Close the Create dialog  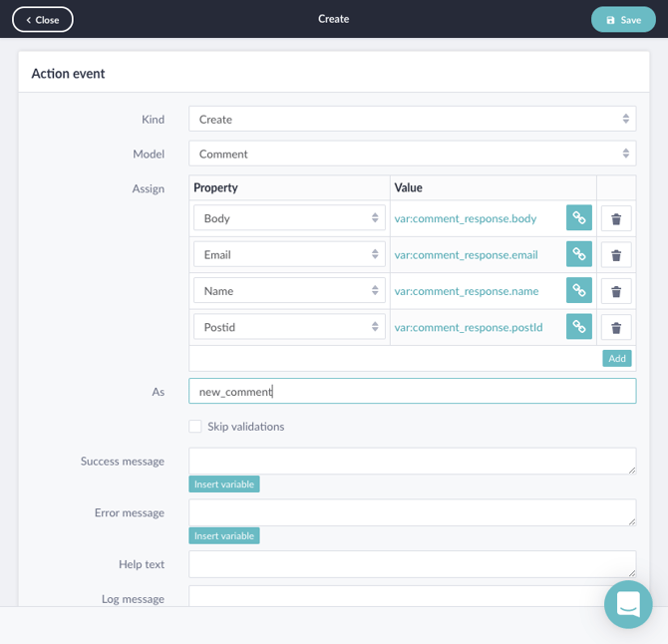click(x=43, y=19)
